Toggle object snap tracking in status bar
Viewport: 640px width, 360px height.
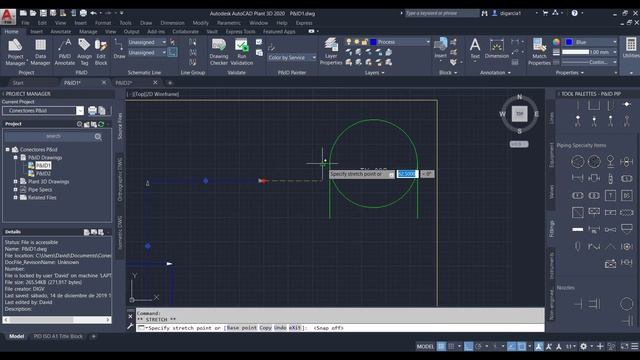[x=511, y=346]
